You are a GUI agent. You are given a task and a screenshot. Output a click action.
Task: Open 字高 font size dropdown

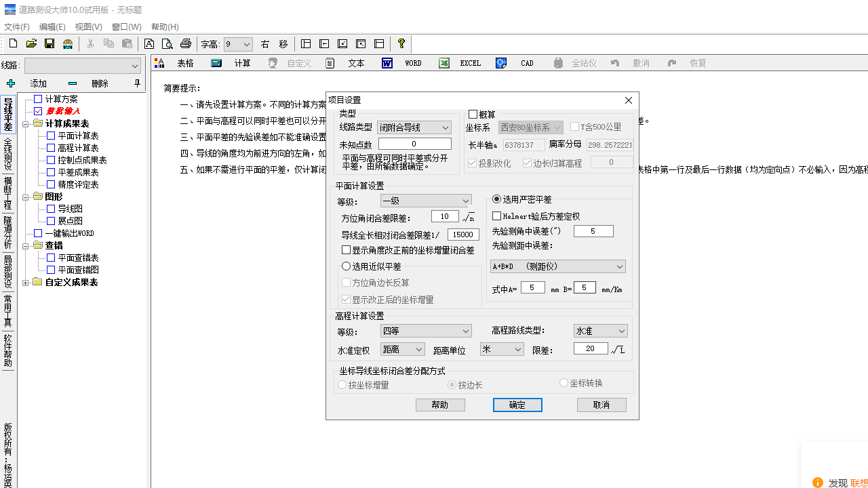238,44
